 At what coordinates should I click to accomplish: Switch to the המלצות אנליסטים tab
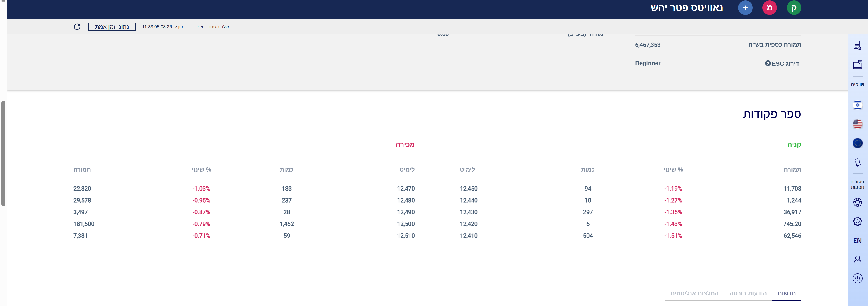point(694,293)
